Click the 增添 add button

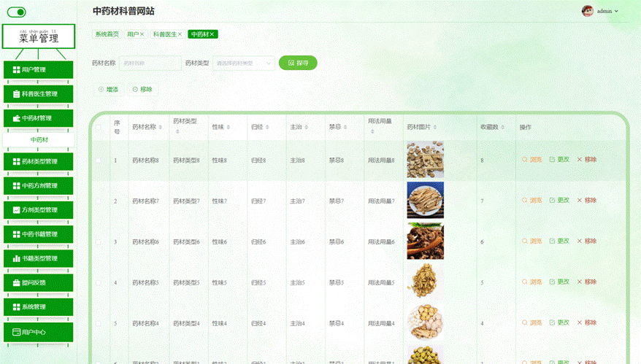(108, 89)
